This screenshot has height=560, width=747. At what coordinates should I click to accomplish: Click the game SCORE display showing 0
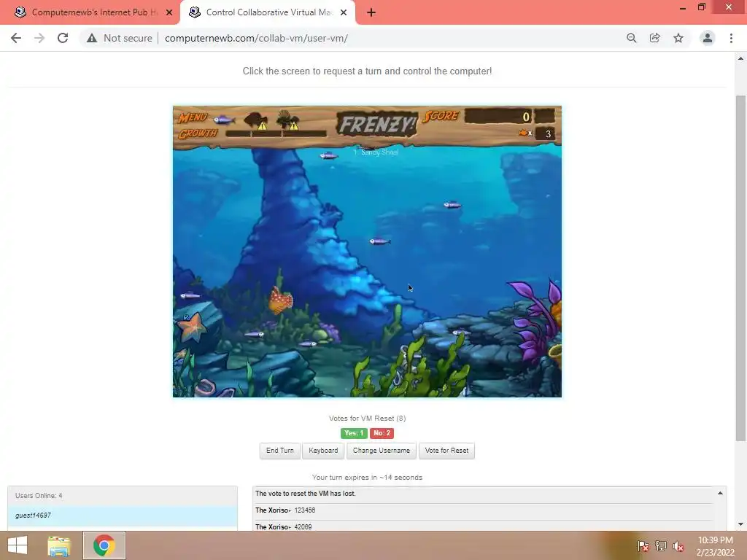click(x=498, y=117)
